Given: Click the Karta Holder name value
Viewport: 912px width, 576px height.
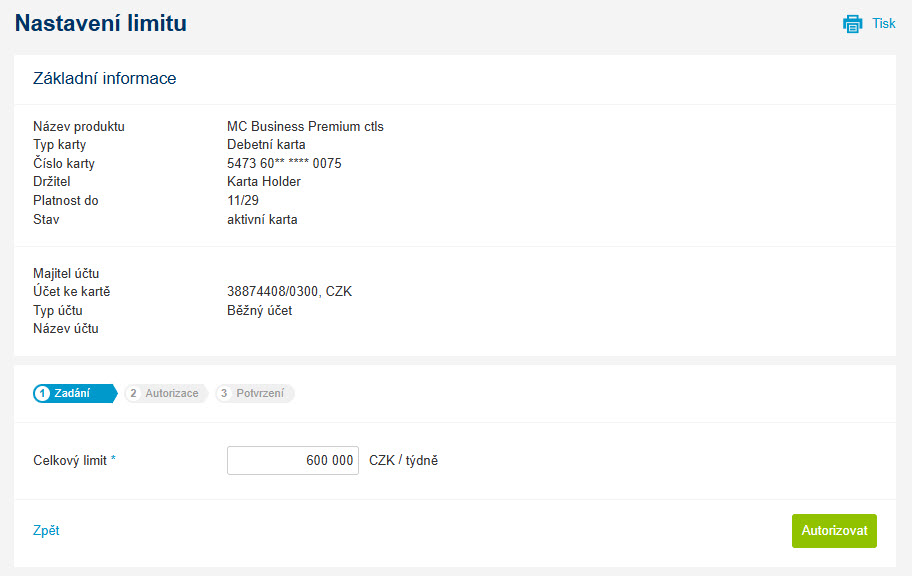Looking at the screenshot, I should pos(263,182).
